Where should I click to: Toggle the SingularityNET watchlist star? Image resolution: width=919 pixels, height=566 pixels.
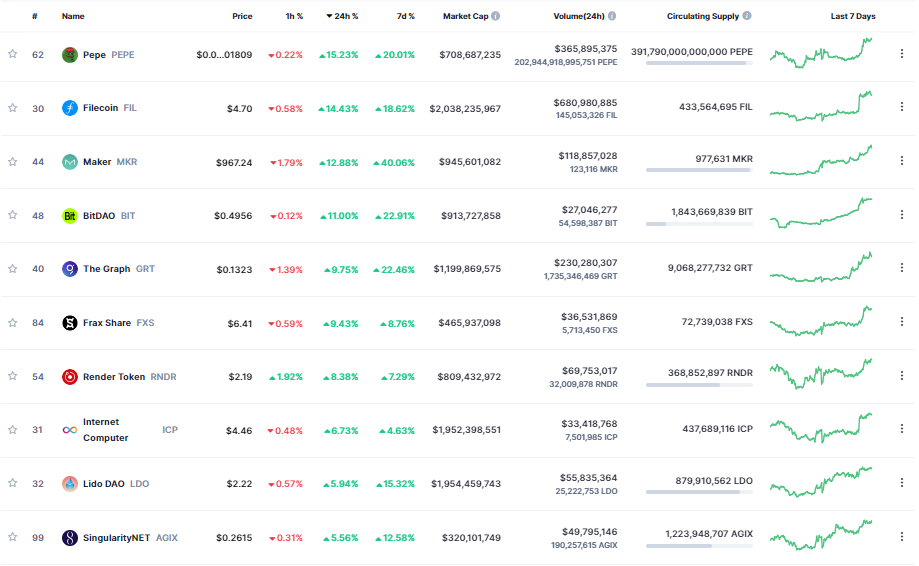pos(12,537)
